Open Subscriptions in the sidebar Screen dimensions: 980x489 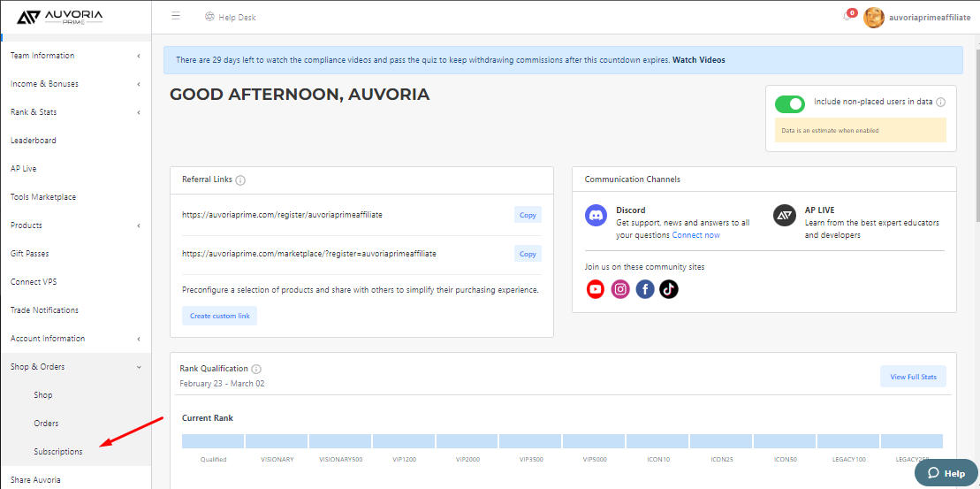[58, 452]
